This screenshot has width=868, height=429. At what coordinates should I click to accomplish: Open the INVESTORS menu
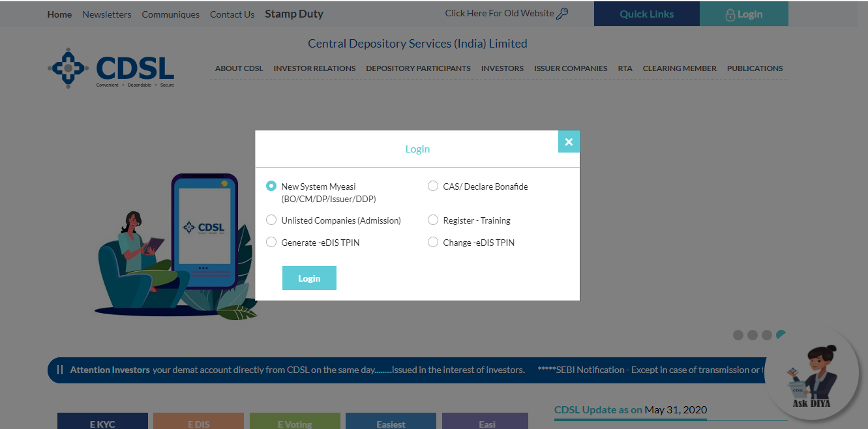502,68
